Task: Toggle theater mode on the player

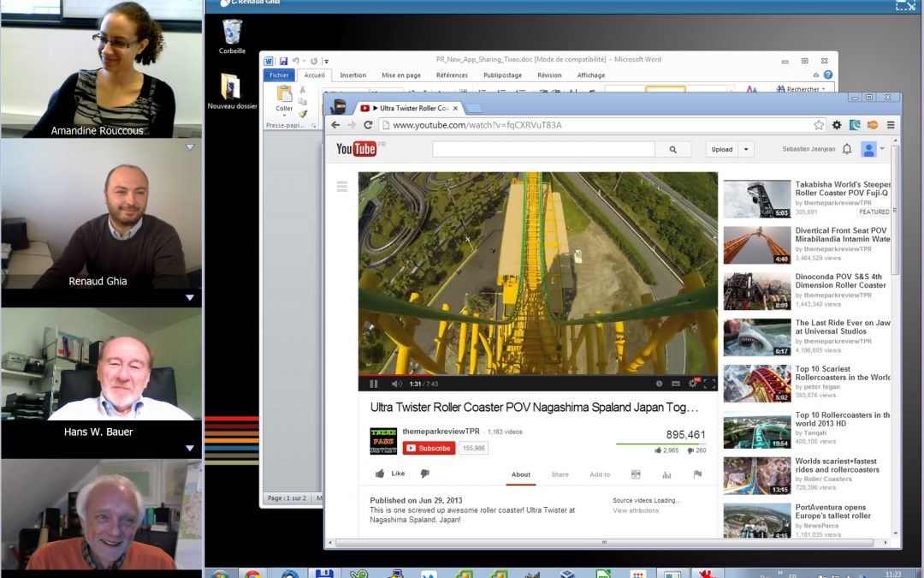Action: click(676, 384)
